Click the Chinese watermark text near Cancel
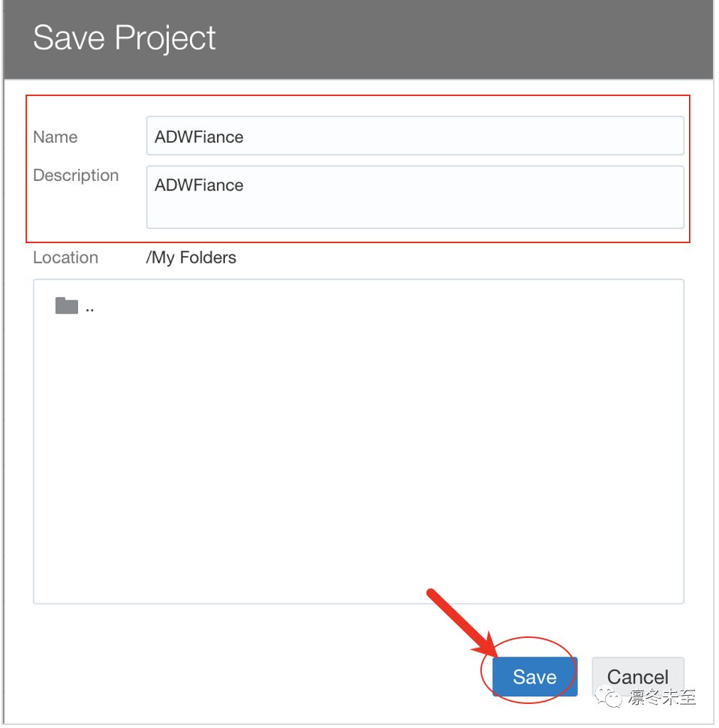 (x=663, y=697)
